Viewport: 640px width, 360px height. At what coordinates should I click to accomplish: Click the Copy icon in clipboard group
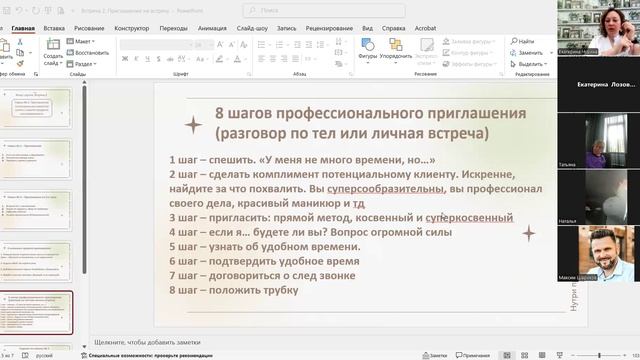(x=20, y=53)
